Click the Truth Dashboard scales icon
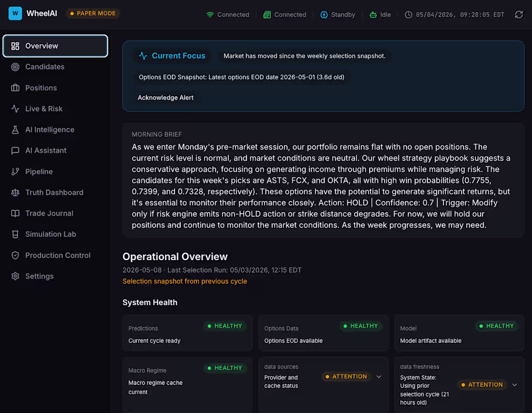Viewport: 532px width, 413px height. point(15,192)
